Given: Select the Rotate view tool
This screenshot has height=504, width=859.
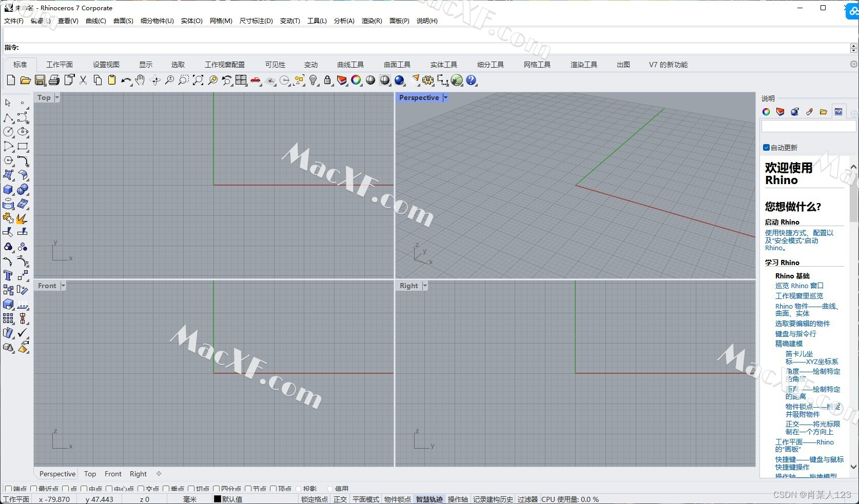Looking at the screenshot, I should [154, 80].
